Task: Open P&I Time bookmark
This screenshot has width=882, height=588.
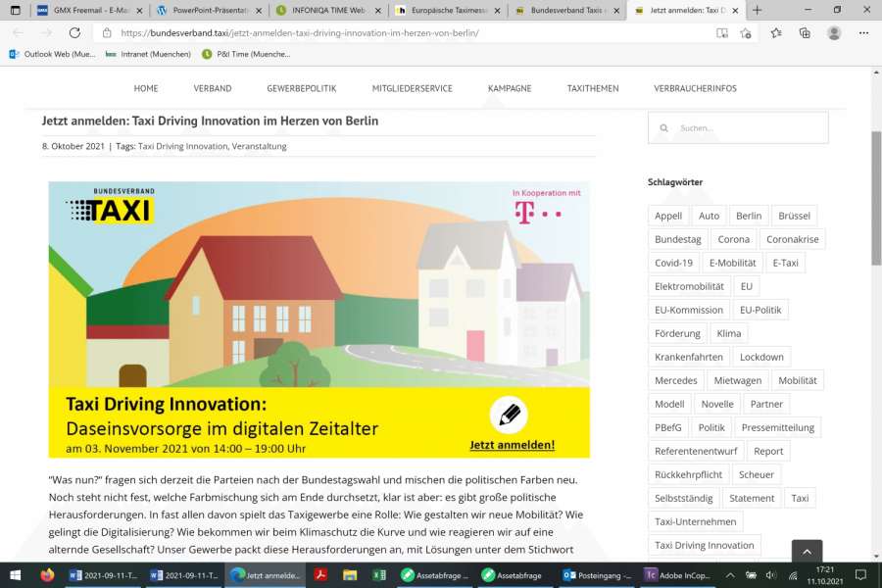Action: pyautogui.click(x=246, y=54)
